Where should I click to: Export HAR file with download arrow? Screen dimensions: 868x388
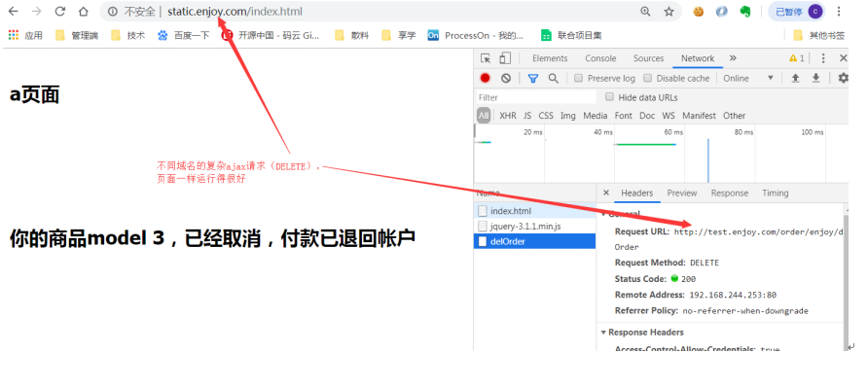[816, 78]
